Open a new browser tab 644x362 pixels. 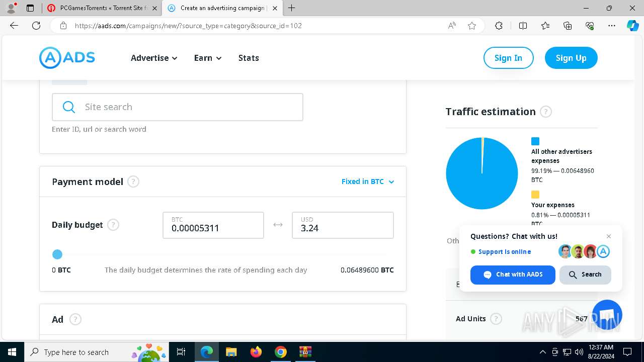292,8
